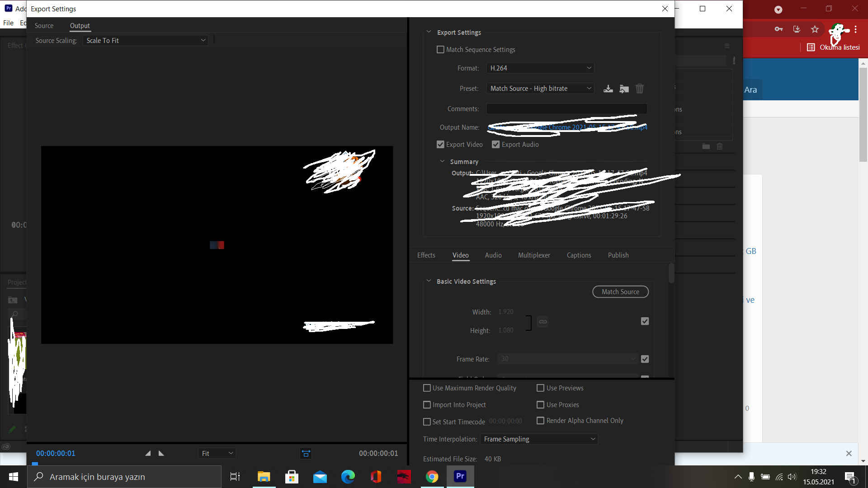
Task: Click the aspect ratio correction icon
Action: coord(306,453)
